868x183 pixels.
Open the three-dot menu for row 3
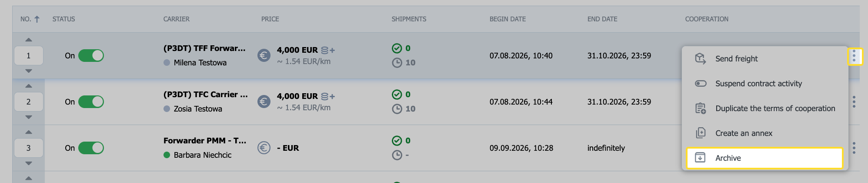(x=854, y=148)
